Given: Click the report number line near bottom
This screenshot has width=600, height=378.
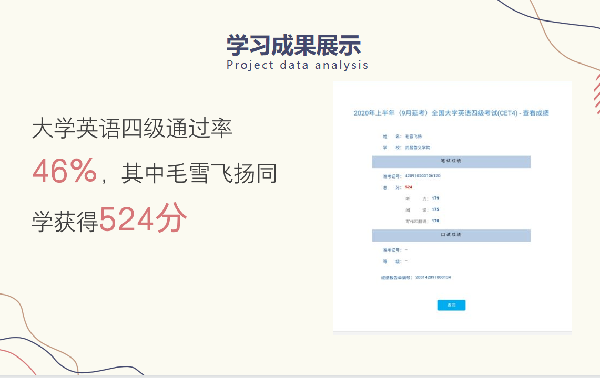Looking at the screenshot, I should [416, 277].
